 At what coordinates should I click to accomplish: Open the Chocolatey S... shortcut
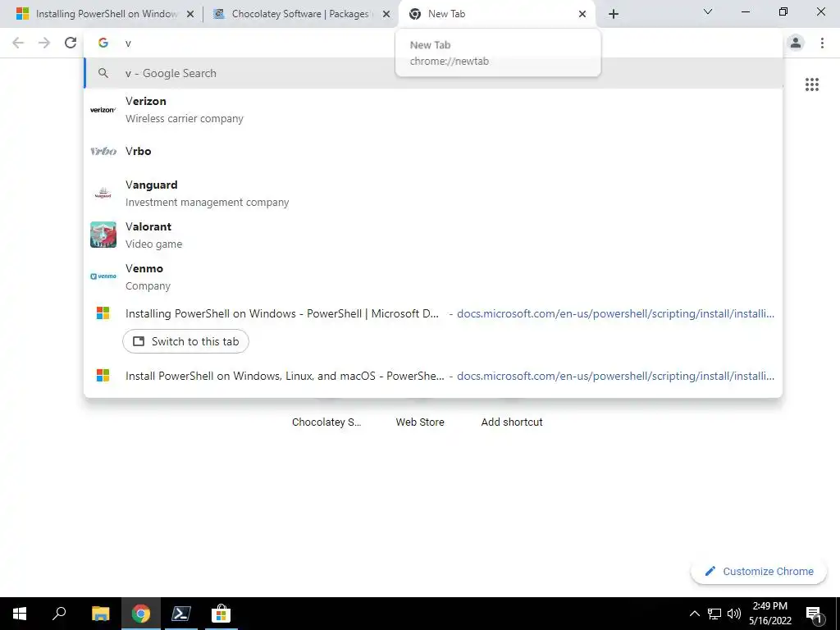click(326, 422)
